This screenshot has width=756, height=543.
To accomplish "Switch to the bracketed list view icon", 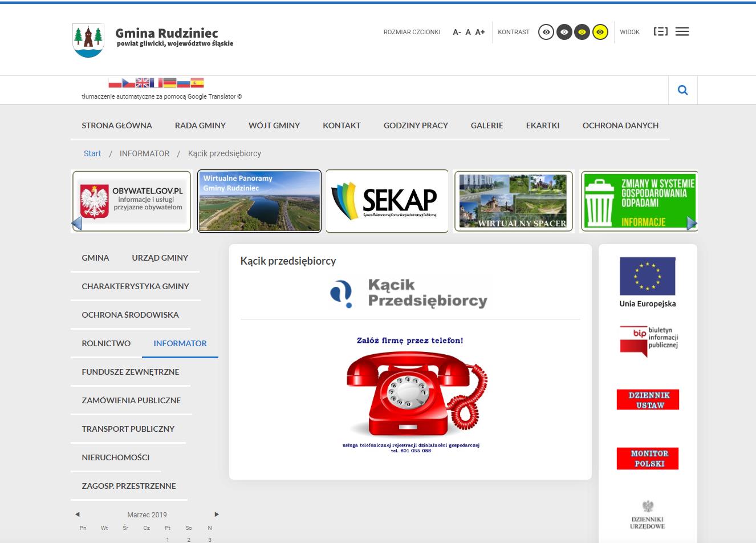I will [660, 32].
